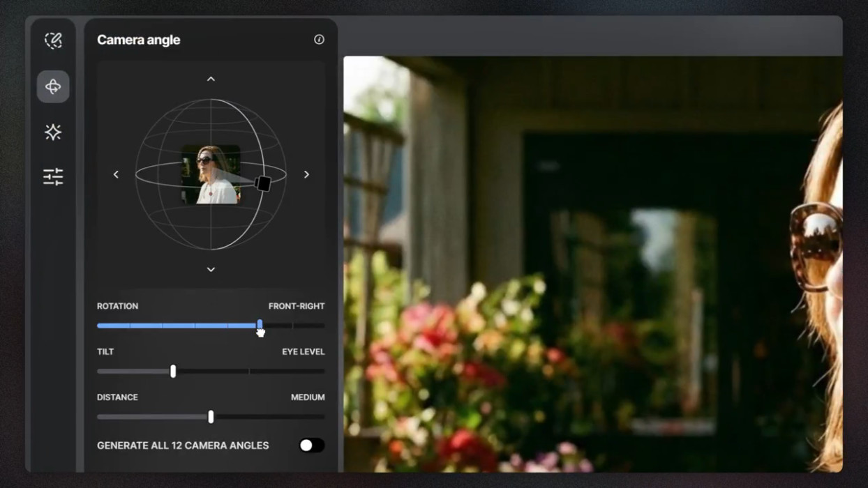868x488 pixels.
Task: Click the far right end of Rotation track
Action: [x=322, y=326]
